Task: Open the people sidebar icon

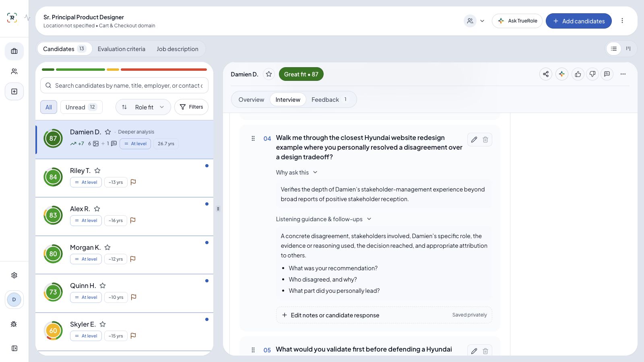Action: (x=14, y=71)
